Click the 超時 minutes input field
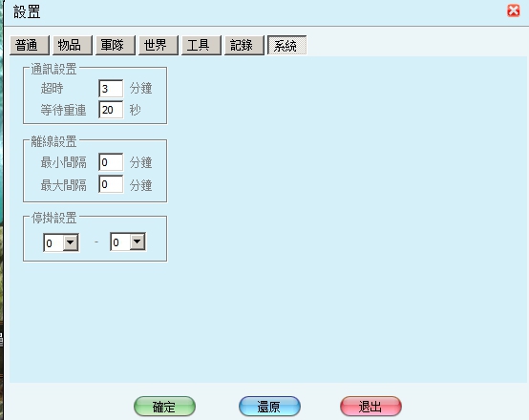Screen dimensions: 529x420 [111, 89]
